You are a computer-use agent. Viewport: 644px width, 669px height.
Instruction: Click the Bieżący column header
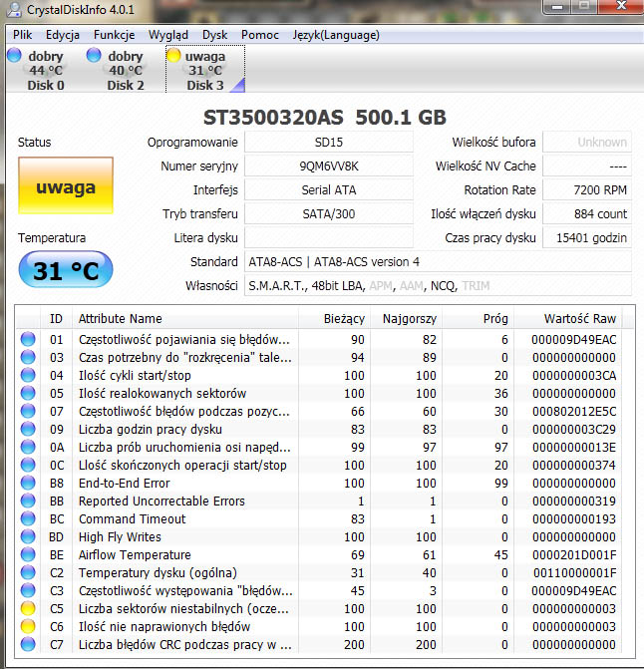tap(334, 318)
